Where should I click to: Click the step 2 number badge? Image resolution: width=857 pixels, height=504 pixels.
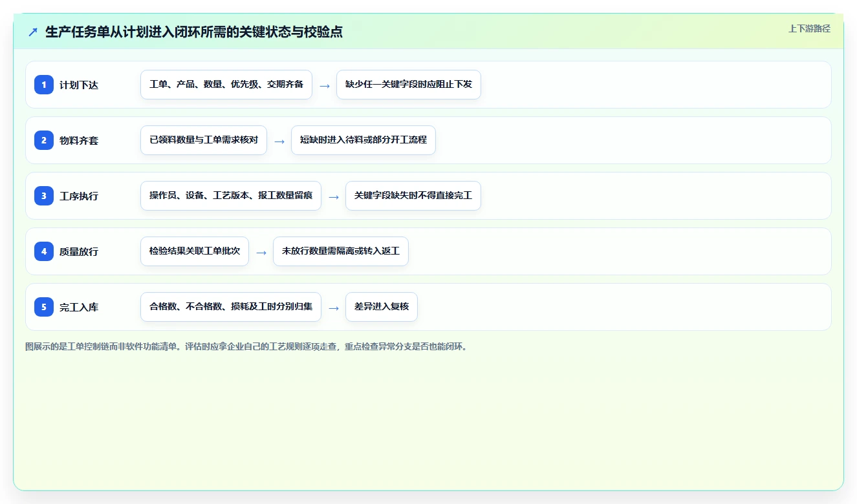pyautogui.click(x=44, y=140)
